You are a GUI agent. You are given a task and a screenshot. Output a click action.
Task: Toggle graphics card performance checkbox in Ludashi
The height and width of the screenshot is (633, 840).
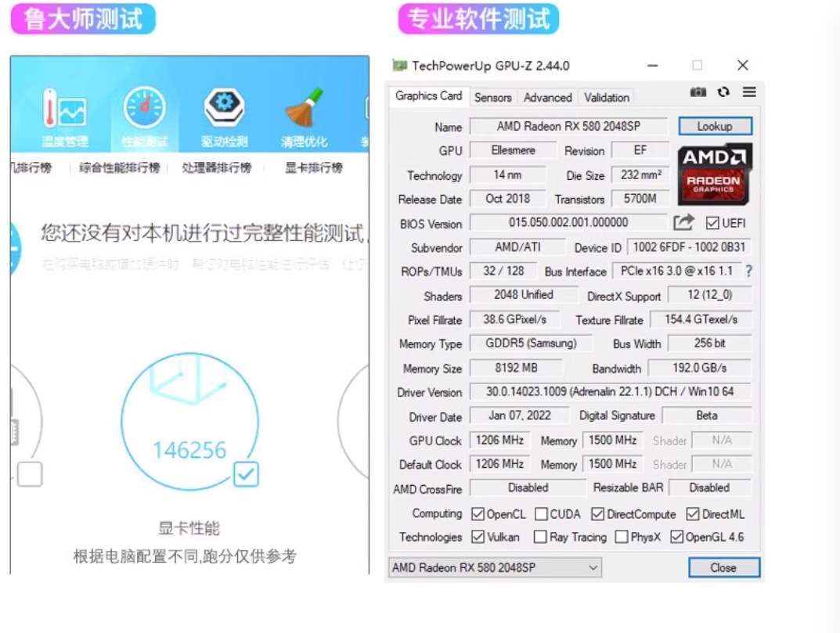tap(246, 474)
